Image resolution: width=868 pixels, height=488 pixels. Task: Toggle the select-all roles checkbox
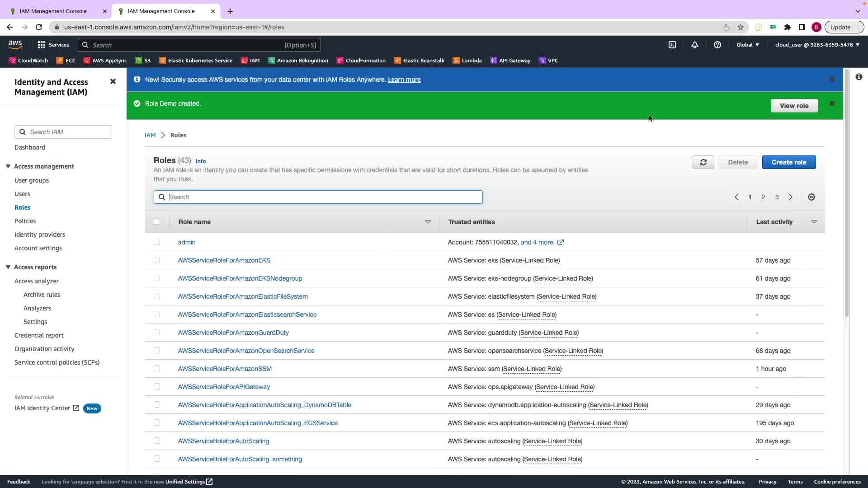[157, 222]
